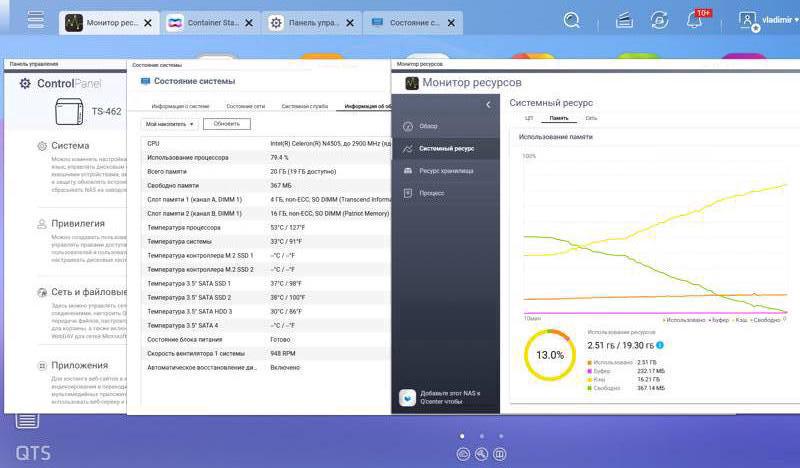The height and width of the screenshot is (468, 800).
Task: Click the Обновить button
Action: coord(227,124)
